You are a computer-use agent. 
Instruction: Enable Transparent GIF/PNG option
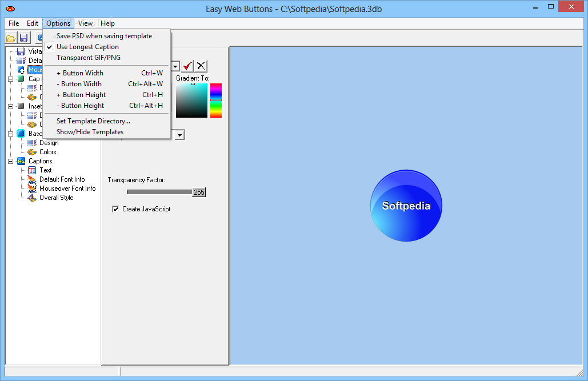point(106,58)
